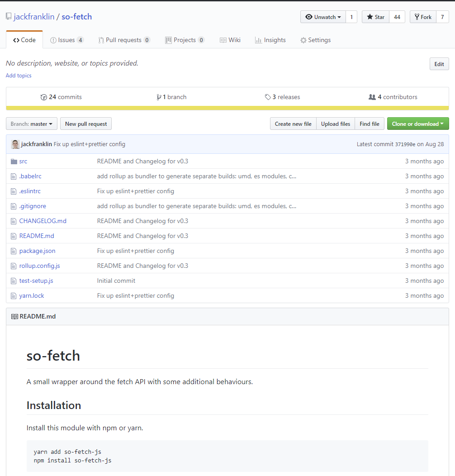
Task: Open the Unwatch notifications dropdown
Action: coord(323,17)
